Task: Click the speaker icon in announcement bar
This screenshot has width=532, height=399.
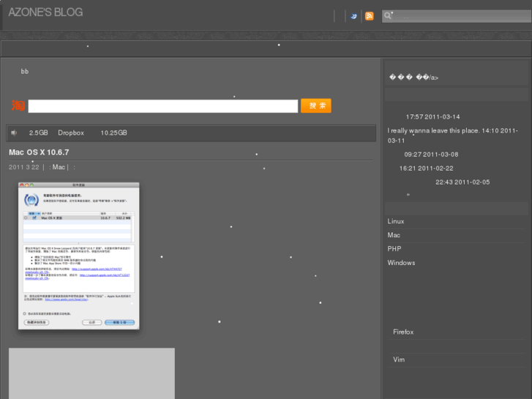Action: tap(14, 133)
